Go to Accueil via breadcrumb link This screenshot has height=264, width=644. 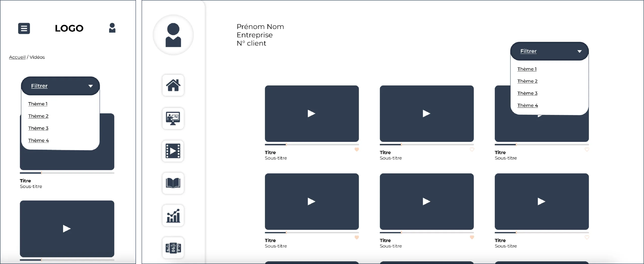17,57
